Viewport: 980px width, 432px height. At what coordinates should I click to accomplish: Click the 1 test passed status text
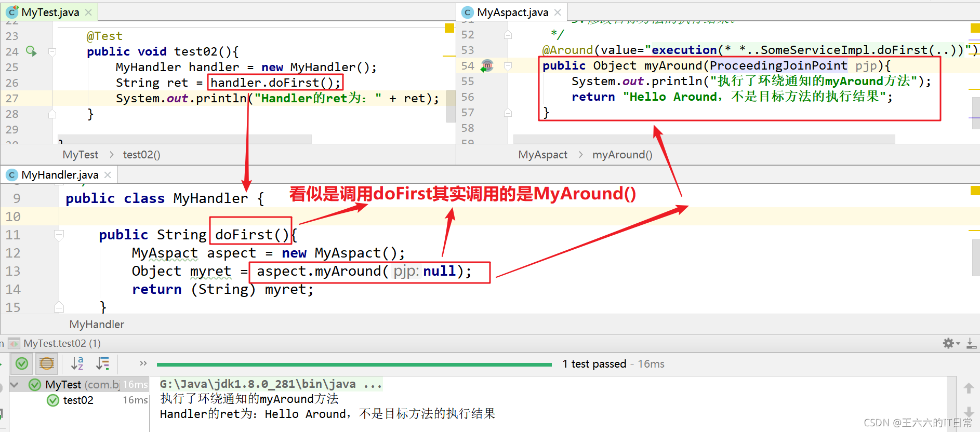[x=594, y=364]
